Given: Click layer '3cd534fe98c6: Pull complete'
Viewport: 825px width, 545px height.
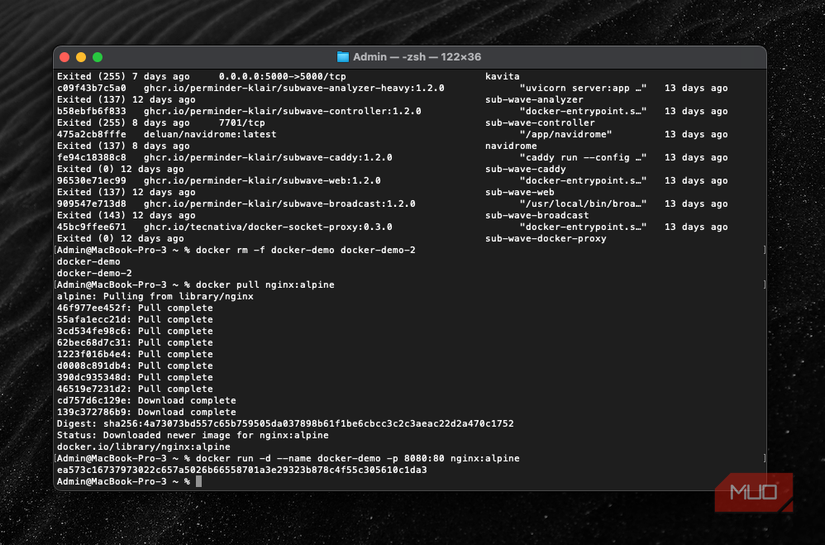Looking at the screenshot, I should [135, 331].
